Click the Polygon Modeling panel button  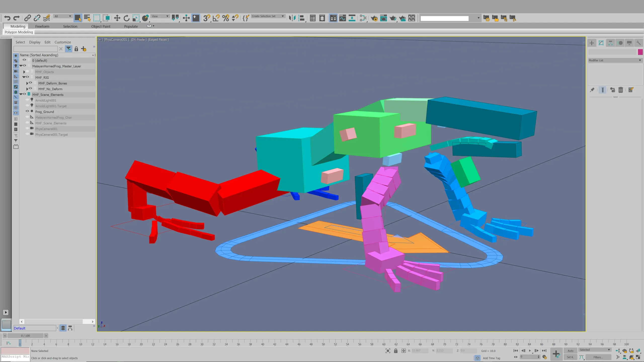pos(19,32)
